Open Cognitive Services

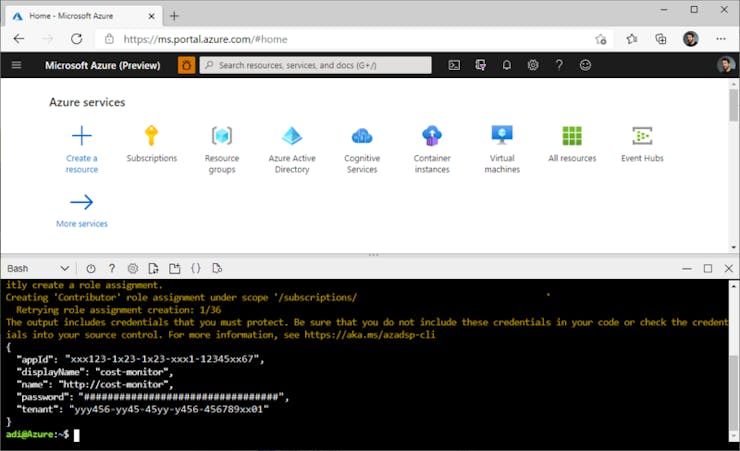click(362, 150)
